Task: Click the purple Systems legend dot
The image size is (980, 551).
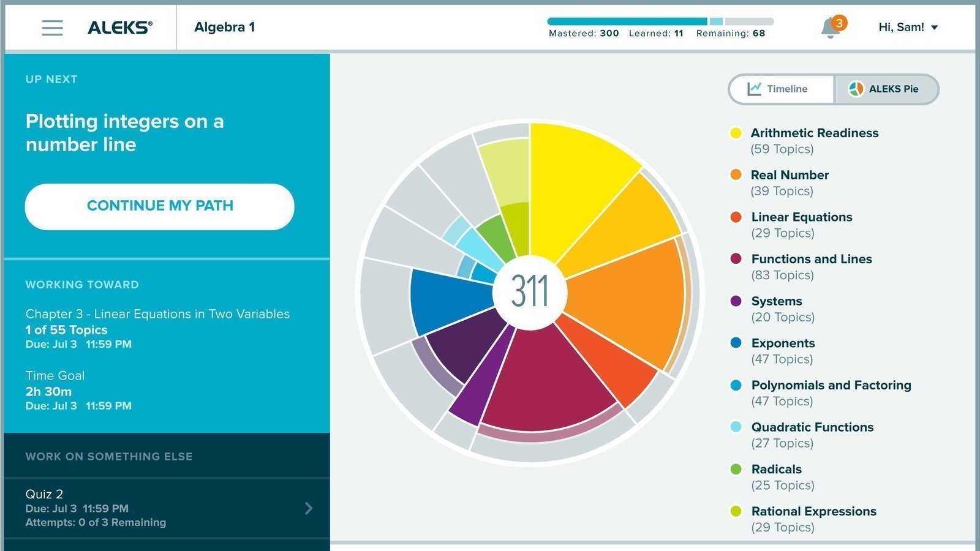Action: click(736, 301)
